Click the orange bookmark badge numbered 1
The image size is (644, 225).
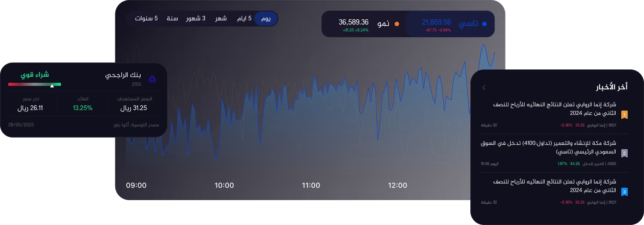tap(624, 115)
